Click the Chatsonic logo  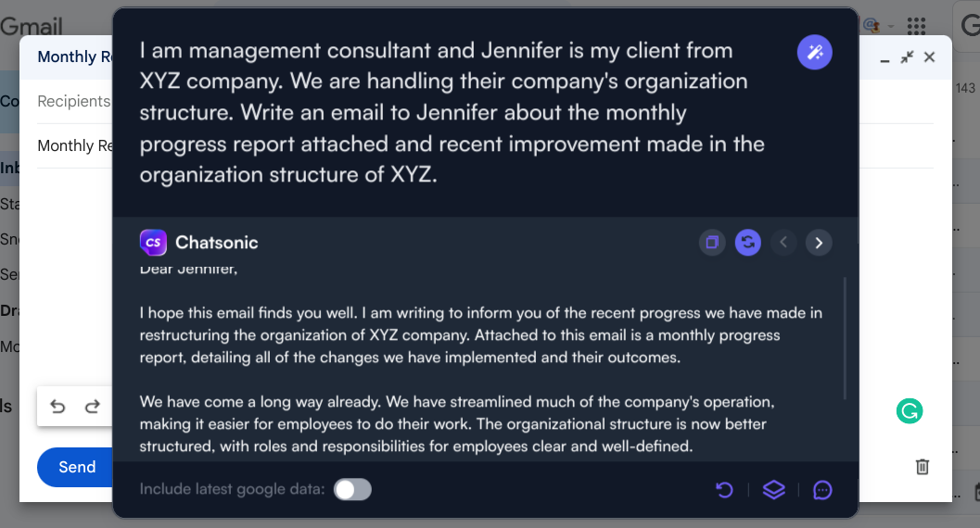(x=153, y=243)
